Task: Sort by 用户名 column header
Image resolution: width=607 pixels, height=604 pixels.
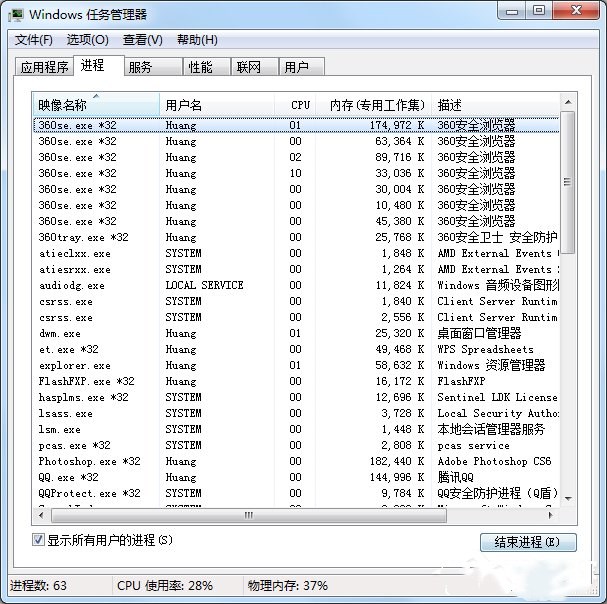Action: 217,105
